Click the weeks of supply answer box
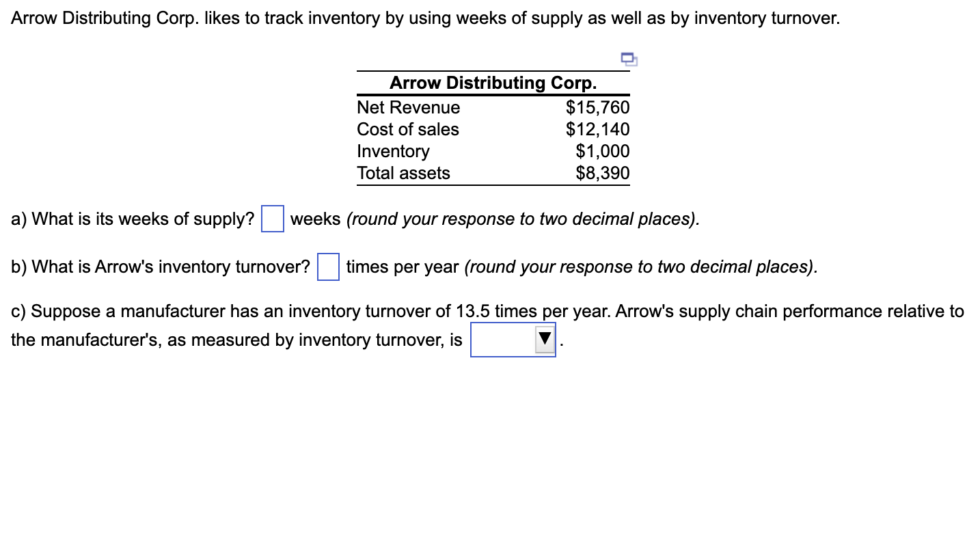980x544 pixels. [x=271, y=219]
